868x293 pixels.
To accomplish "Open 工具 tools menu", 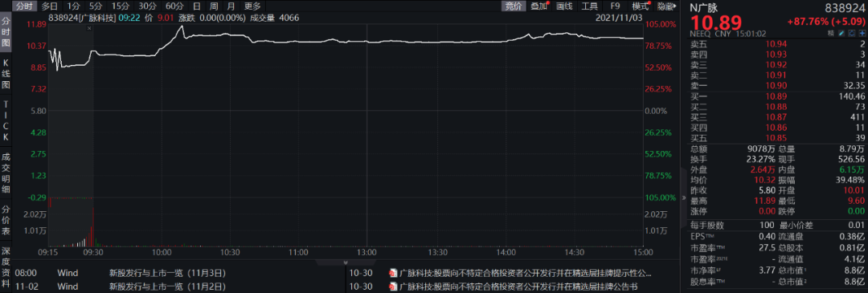I will tap(590, 6).
